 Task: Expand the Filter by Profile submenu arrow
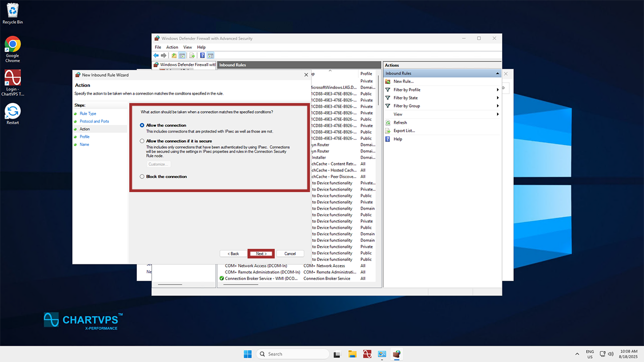click(x=498, y=90)
